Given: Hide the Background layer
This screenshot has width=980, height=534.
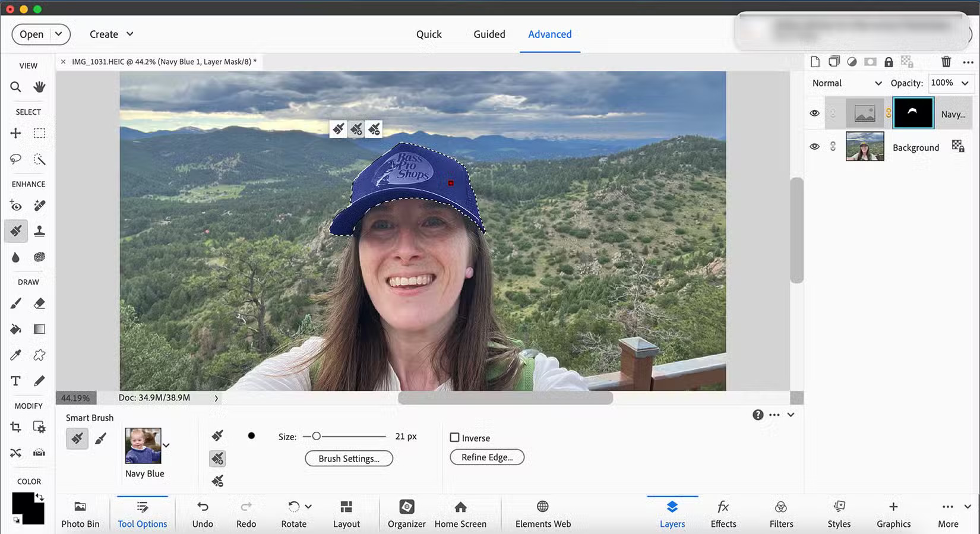Looking at the screenshot, I should click(814, 147).
